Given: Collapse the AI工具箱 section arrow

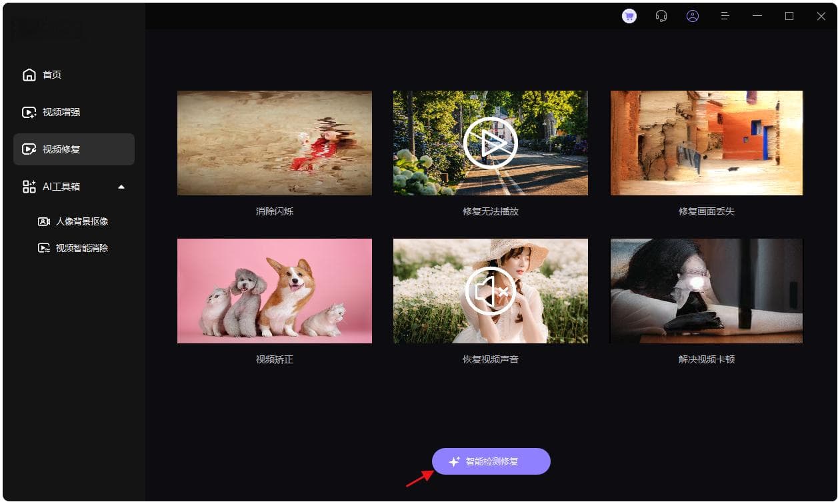Looking at the screenshot, I should (121, 187).
